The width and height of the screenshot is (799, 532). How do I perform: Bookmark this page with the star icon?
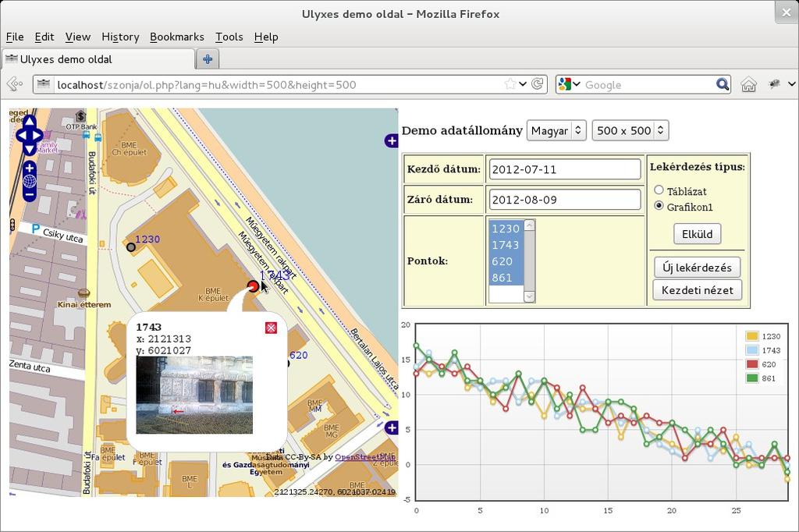click(510, 84)
